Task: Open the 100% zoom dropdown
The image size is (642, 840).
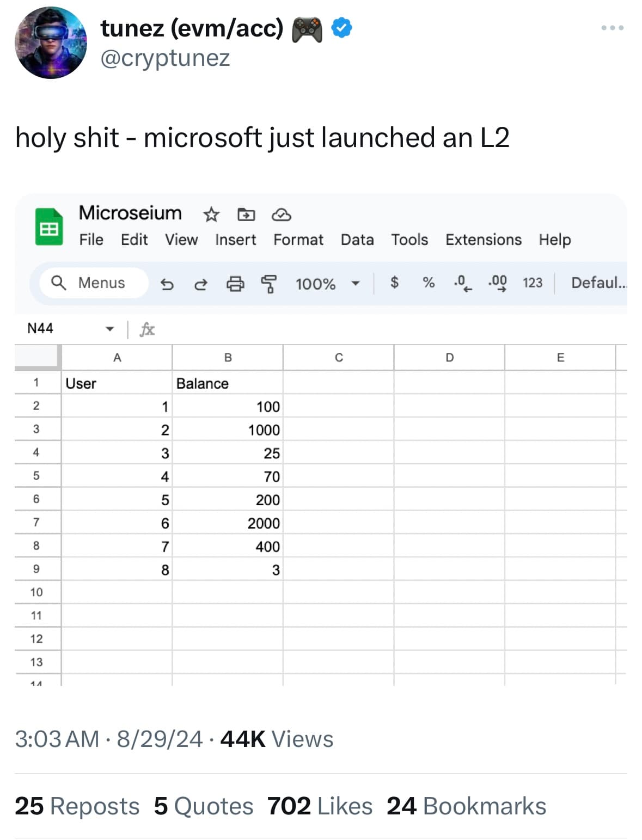Action: point(327,284)
